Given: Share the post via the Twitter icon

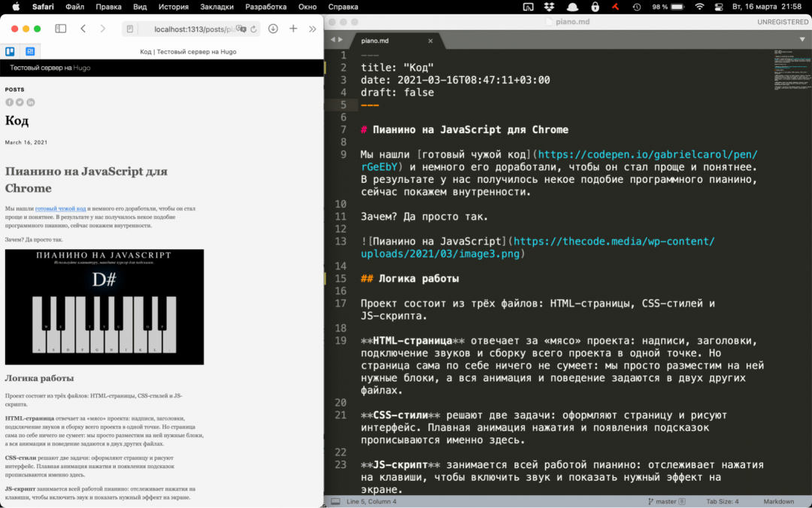Looking at the screenshot, I should [20, 102].
